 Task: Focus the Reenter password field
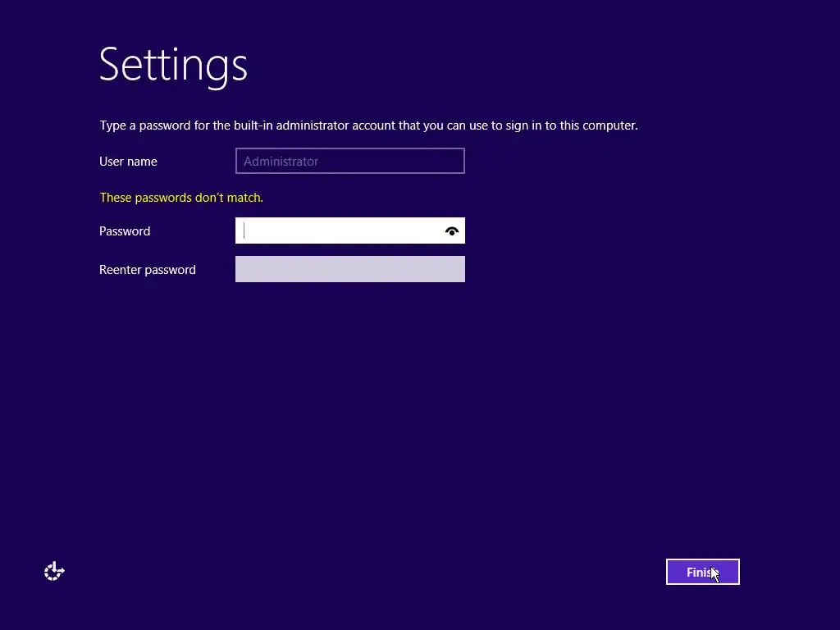(349, 269)
